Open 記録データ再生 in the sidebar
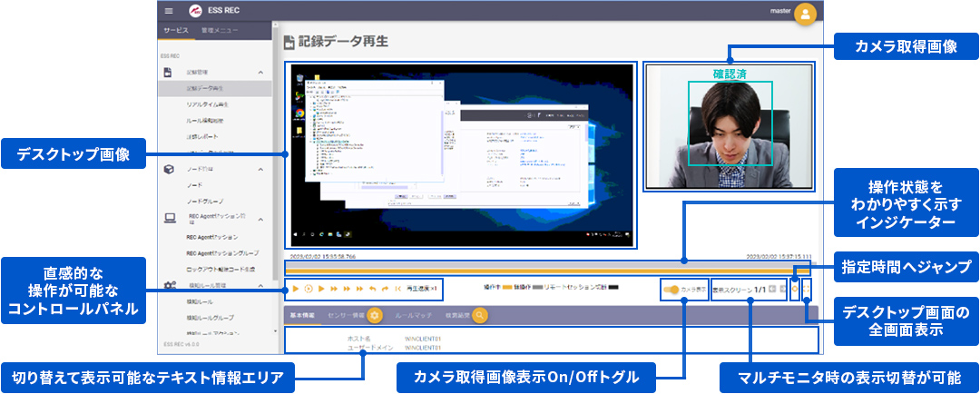 click(214, 88)
